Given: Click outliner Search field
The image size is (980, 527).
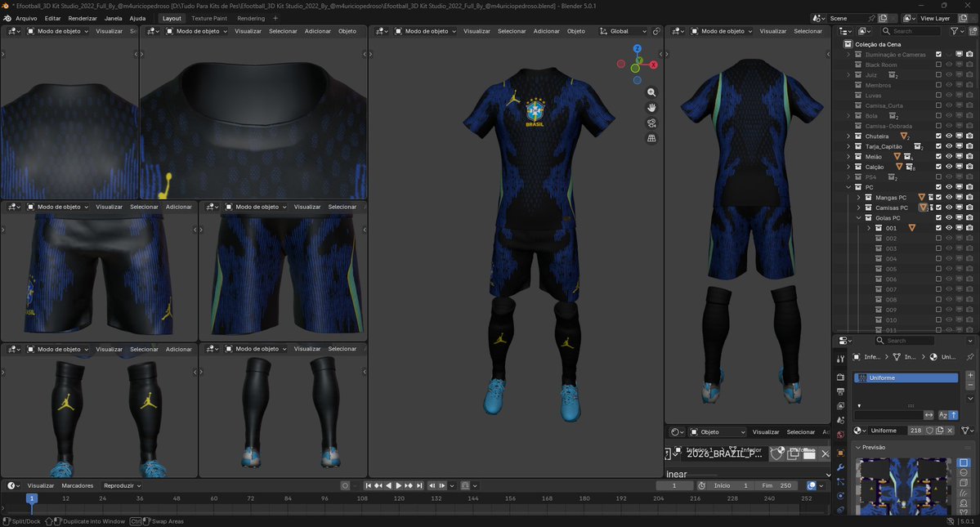Looking at the screenshot, I should click(x=911, y=31).
